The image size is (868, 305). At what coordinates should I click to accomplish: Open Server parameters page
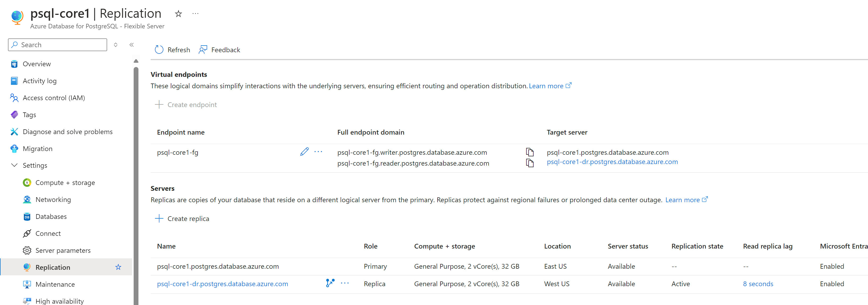(x=63, y=250)
